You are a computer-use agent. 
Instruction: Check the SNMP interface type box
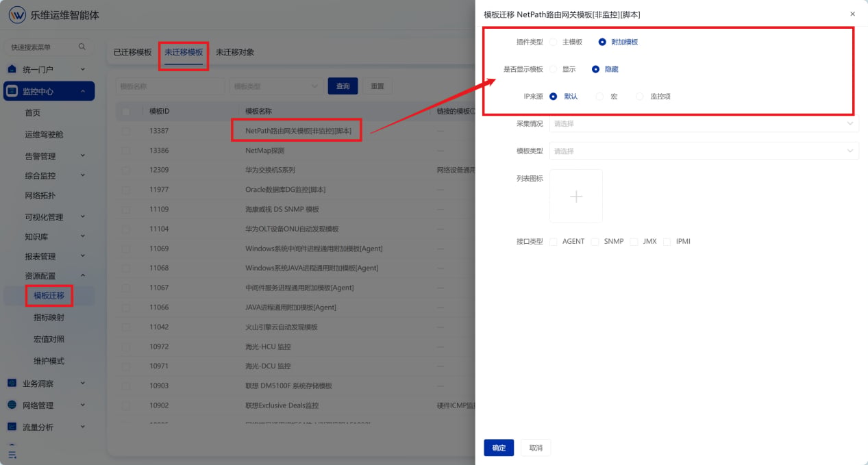pos(595,242)
